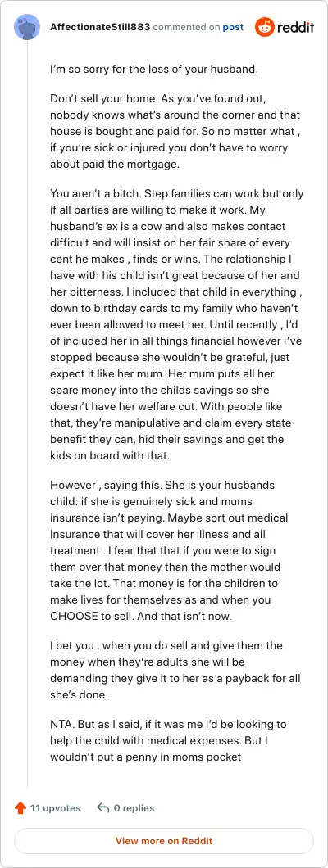
Task: Open the AffectionateStill883 profile link
Action: pyautogui.click(x=100, y=27)
